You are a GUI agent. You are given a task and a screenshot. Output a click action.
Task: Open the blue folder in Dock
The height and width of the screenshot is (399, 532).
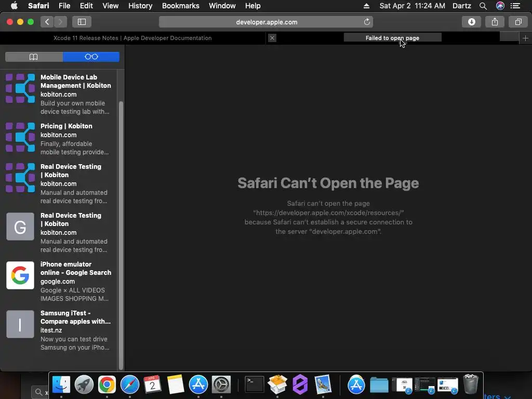pyautogui.click(x=379, y=385)
